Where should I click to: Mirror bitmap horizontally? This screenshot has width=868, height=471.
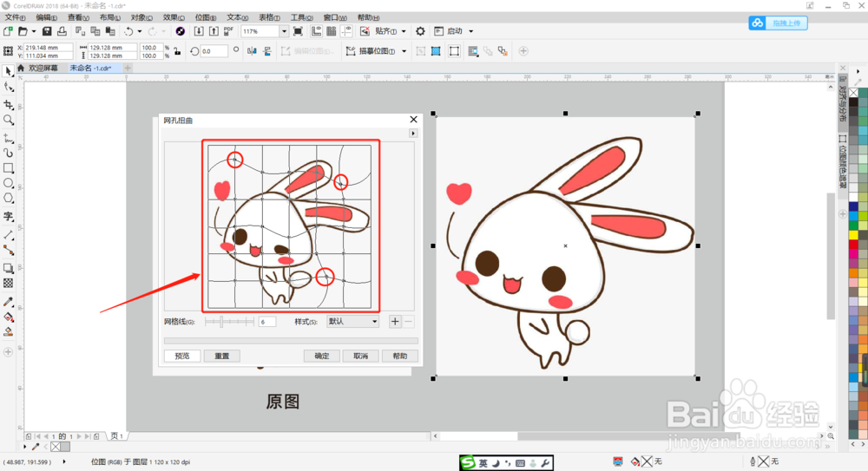click(252, 51)
